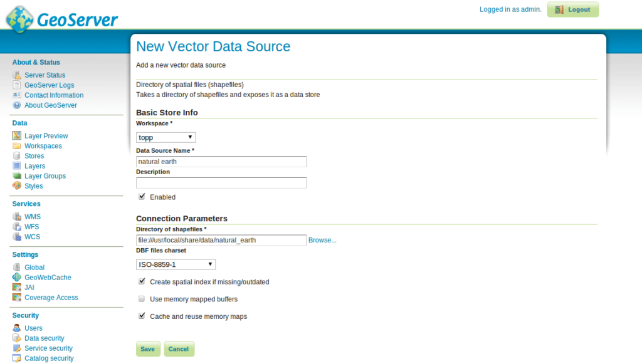Click the Users icon under Security
Screen dimensions: 642x364
pyautogui.click(x=17, y=328)
